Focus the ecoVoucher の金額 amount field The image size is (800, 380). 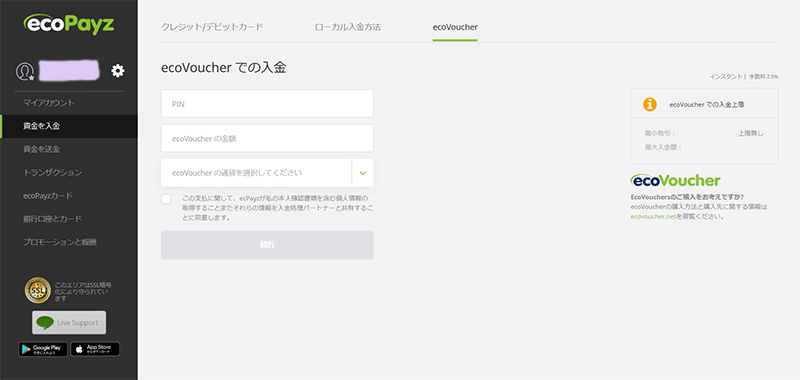pos(267,138)
